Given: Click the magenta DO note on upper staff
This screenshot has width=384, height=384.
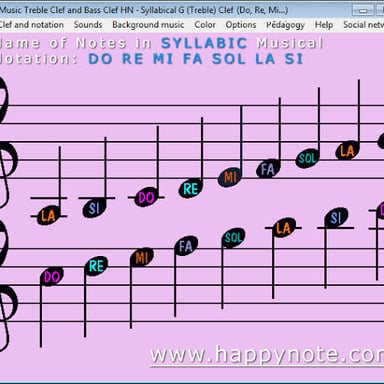Looking at the screenshot, I should point(146,198).
